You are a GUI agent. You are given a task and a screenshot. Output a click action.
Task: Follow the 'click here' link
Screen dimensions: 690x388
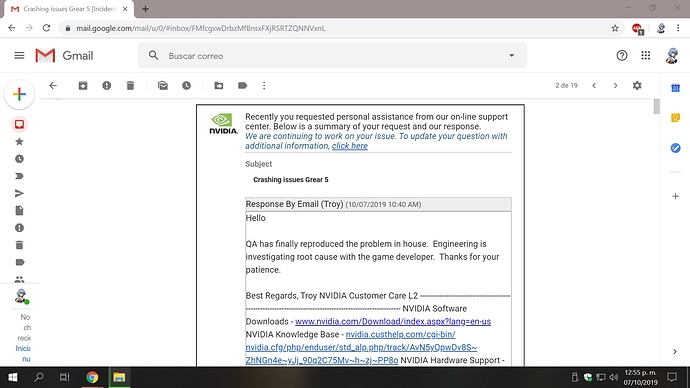tap(350, 146)
